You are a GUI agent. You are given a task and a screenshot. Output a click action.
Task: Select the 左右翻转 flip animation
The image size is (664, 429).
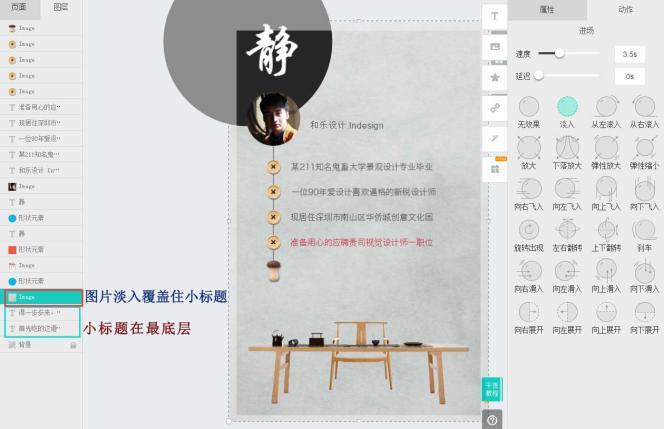click(567, 235)
